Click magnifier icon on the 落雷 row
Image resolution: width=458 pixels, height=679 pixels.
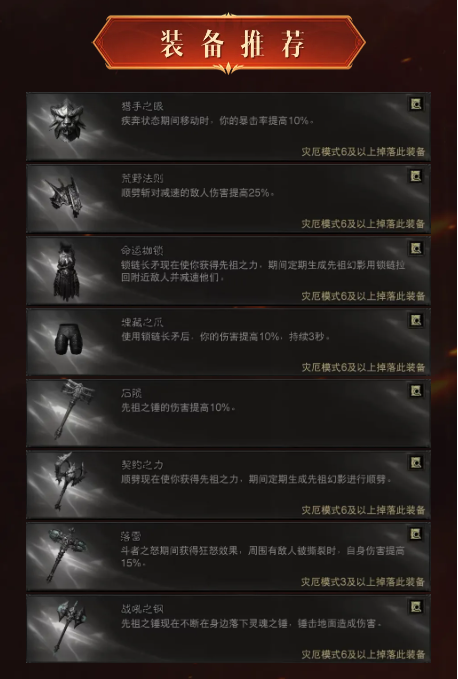click(416, 534)
